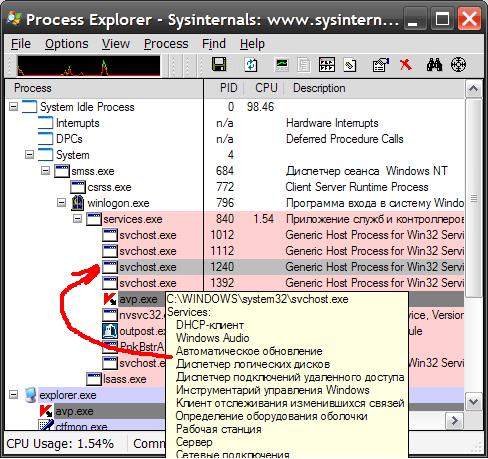The width and height of the screenshot is (488, 459).
Task: Collapse the smss.exe tree node
Action: pyautogui.click(x=45, y=171)
